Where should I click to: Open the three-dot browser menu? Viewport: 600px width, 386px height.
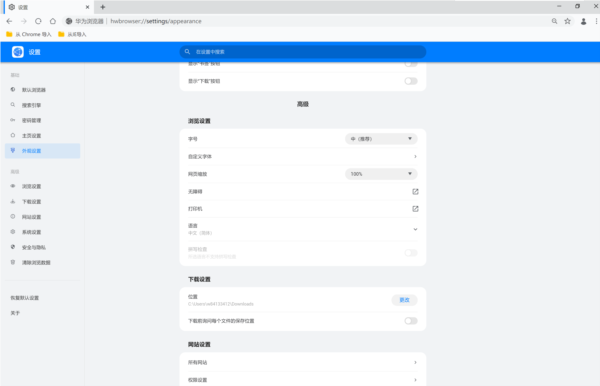pyautogui.click(x=597, y=21)
